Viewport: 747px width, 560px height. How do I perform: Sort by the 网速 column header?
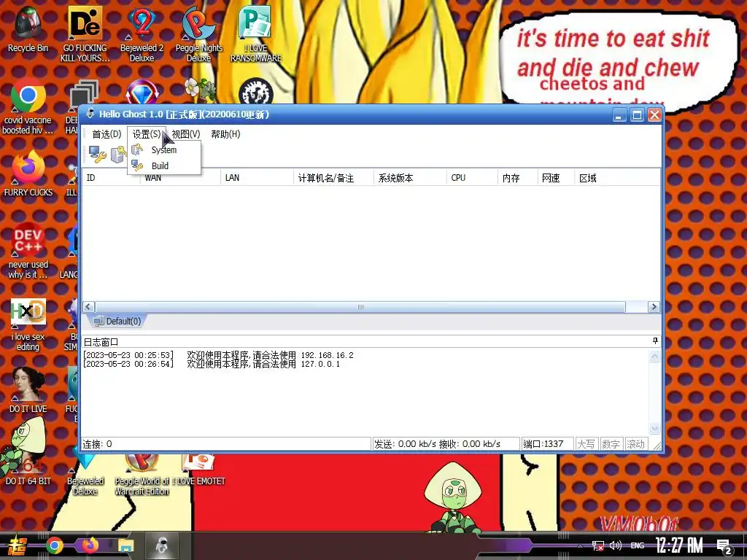tap(556, 178)
